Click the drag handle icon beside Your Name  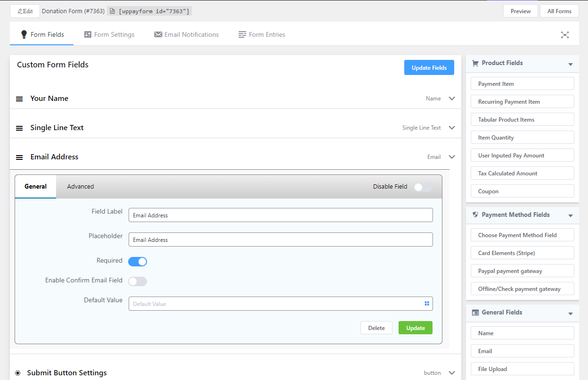point(19,99)
